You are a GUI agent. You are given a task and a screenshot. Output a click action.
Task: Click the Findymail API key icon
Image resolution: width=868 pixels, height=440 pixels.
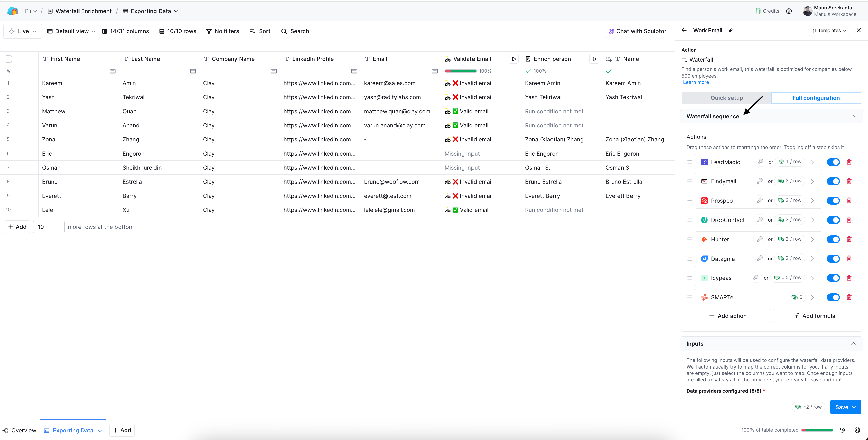(760, 181)
